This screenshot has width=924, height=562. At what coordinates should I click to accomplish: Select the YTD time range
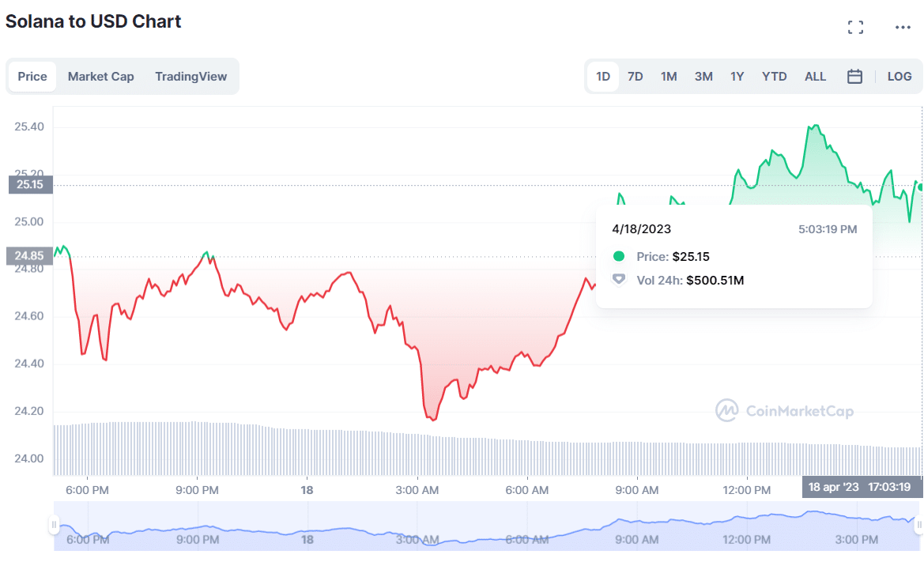(x=775, y=77)
